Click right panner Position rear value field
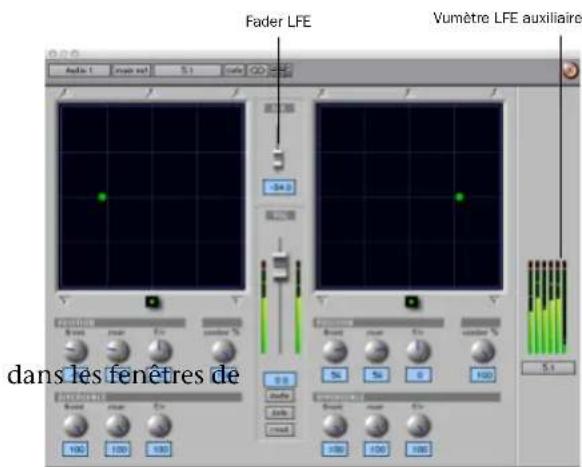The image size is (582, 467). click(x=377, y=375)
